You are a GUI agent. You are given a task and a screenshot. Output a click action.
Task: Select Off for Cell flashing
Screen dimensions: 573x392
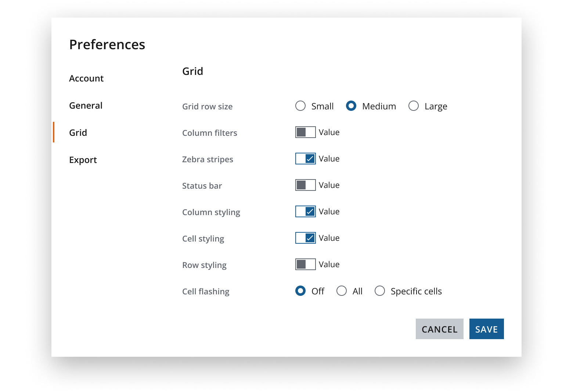click(x=300, y=291)
